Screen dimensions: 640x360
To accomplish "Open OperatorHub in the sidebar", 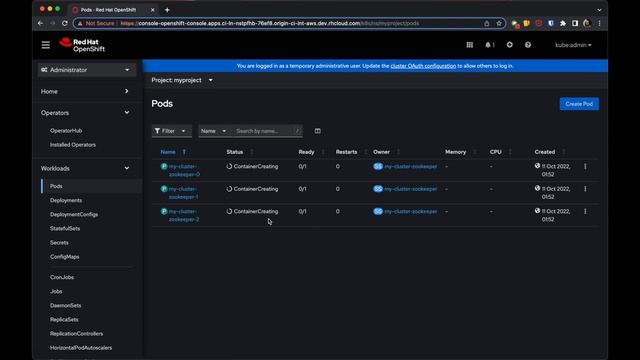I will point(66,131).
